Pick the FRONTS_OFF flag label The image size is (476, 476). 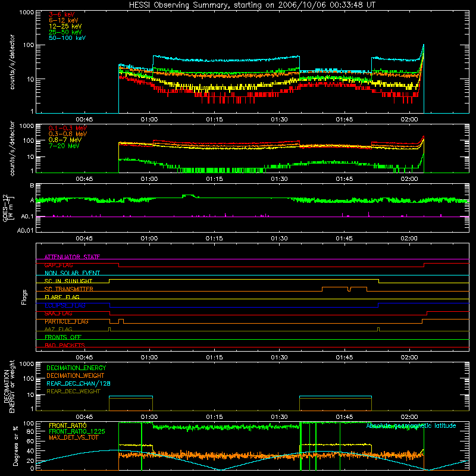click(63, 337)
